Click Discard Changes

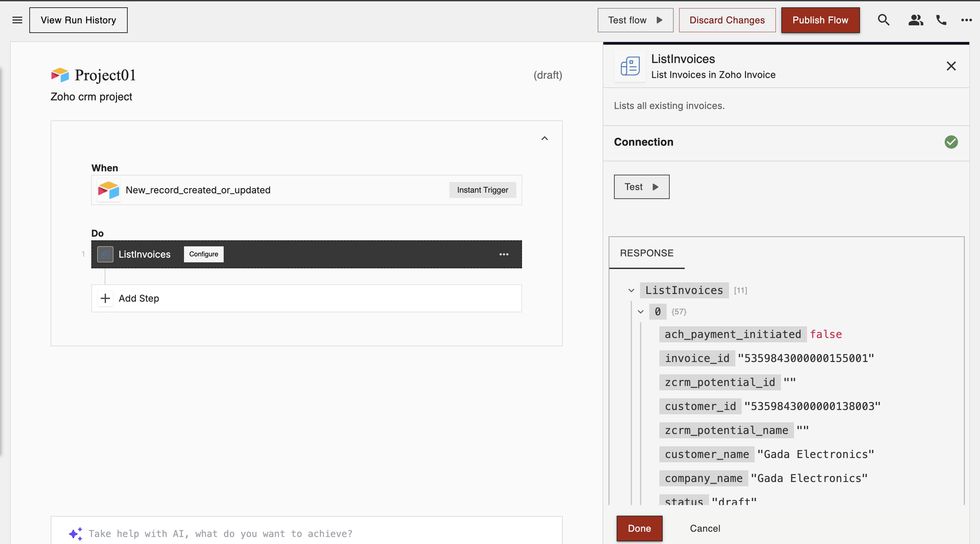click(x=727, y=20)
